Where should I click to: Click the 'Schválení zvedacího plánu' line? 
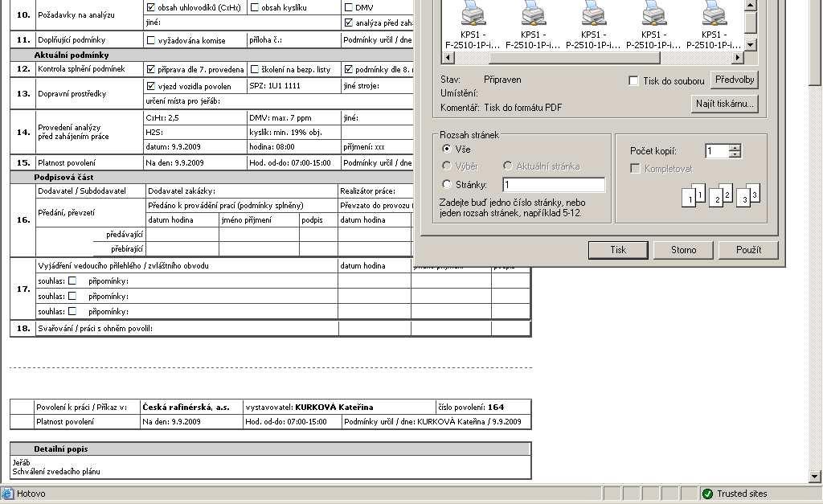coord(56,472)
